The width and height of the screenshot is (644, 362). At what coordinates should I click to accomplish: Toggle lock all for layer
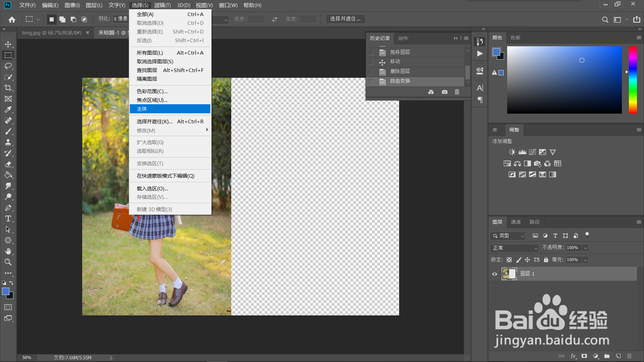pyautogui.click(x=546, y=260)
